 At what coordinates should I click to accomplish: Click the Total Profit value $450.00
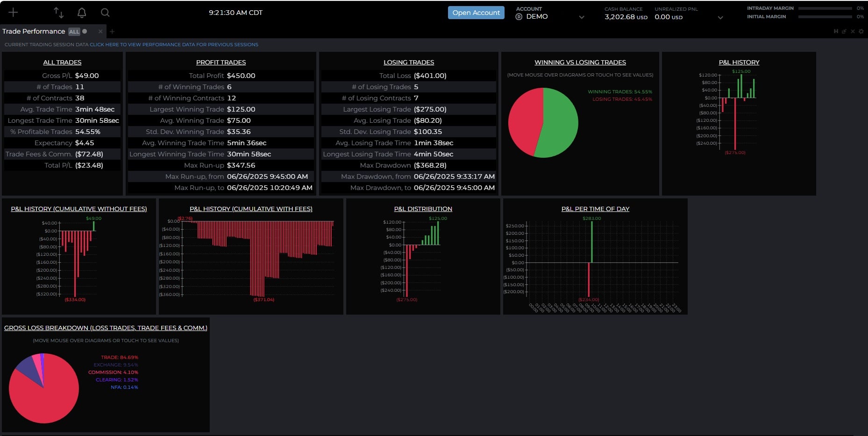coord(241,76)
